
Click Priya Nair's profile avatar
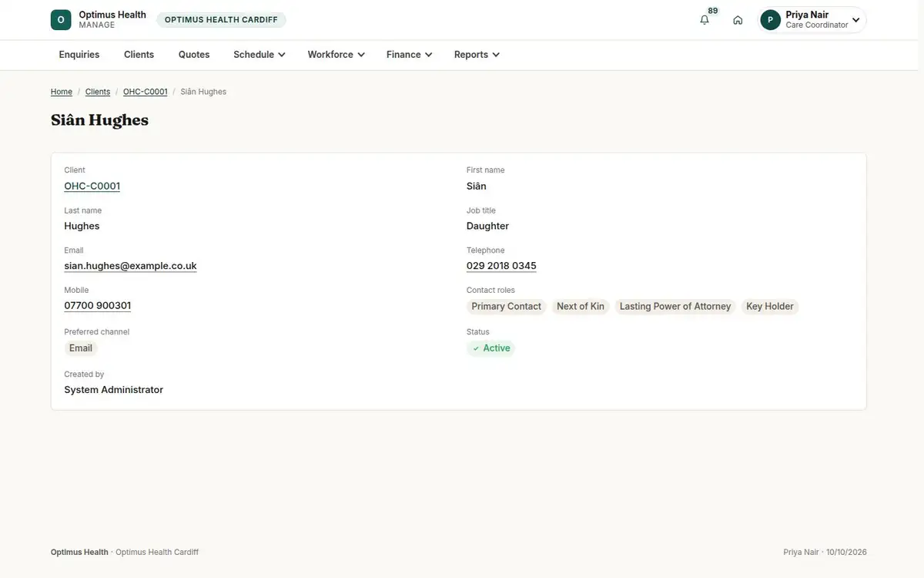point(770,20)
